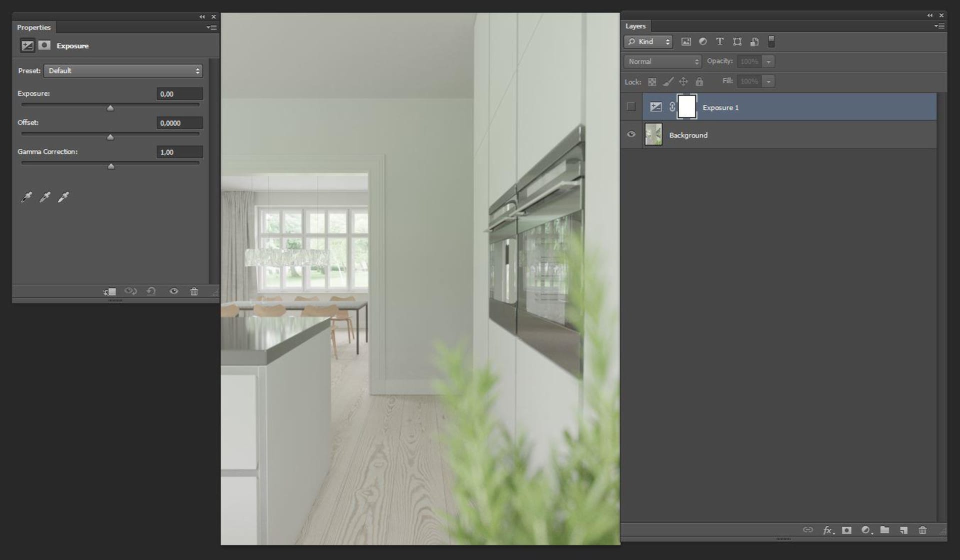Viewport: 960px width, 560px height.
Task: Select the Background layer thumbnail
Action: 653,134
